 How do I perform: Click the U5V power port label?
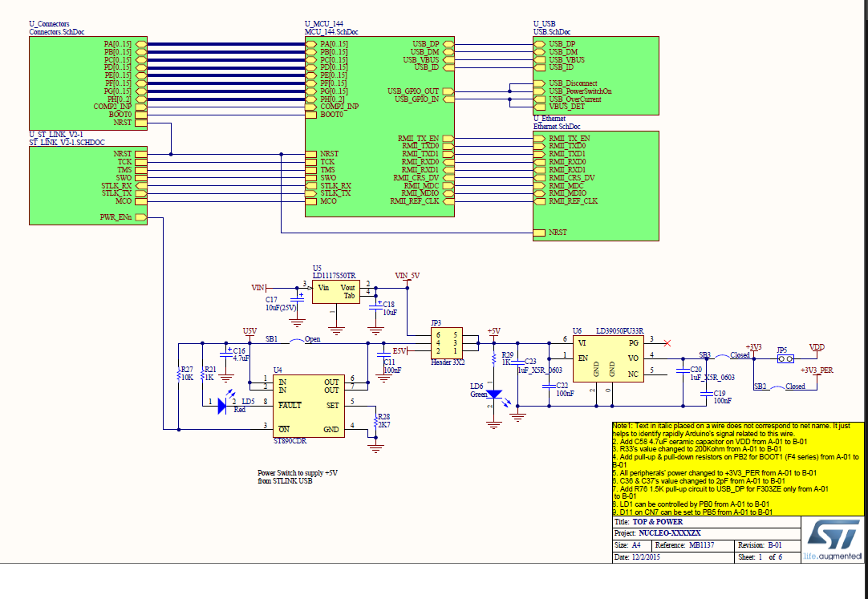pos(249,330)
